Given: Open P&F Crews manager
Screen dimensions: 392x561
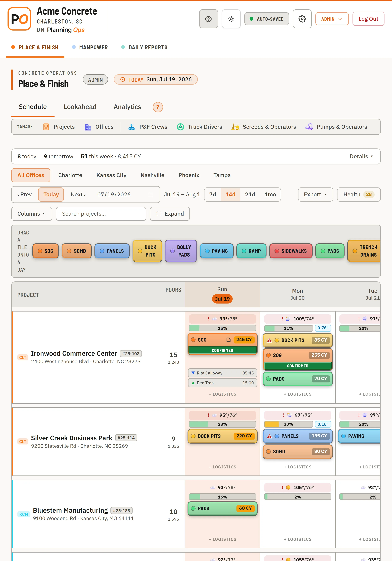Looking at the screenshot, I should (x=148, y=127).
